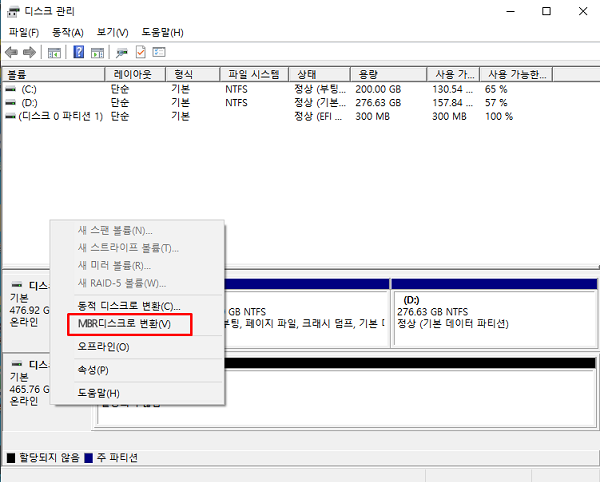Viewport: 600px width, 482px height.
Task: Click the connect/rescan disk toolbar icon
Action: click(x=122, y=52)
